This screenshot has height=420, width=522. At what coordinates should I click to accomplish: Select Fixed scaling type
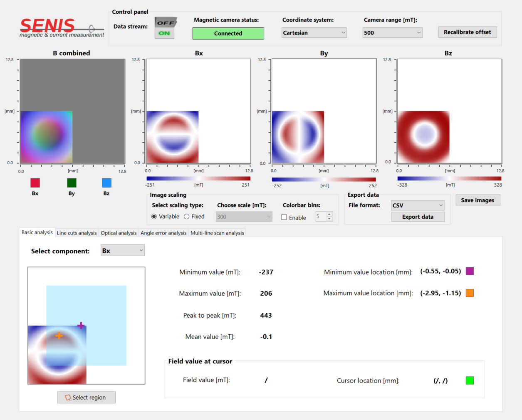pyautogui.click(x=187, y=217)
